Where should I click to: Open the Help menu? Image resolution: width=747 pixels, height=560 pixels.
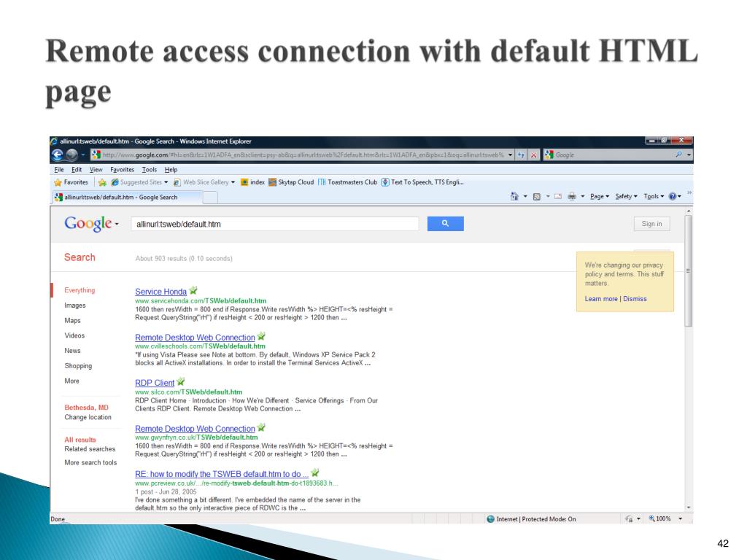click(x=171, y=169)
